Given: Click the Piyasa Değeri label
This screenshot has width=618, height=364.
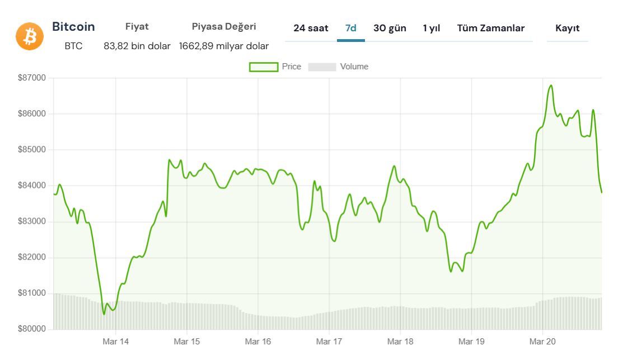Looking at the screenshot, I should coord(224,26).
